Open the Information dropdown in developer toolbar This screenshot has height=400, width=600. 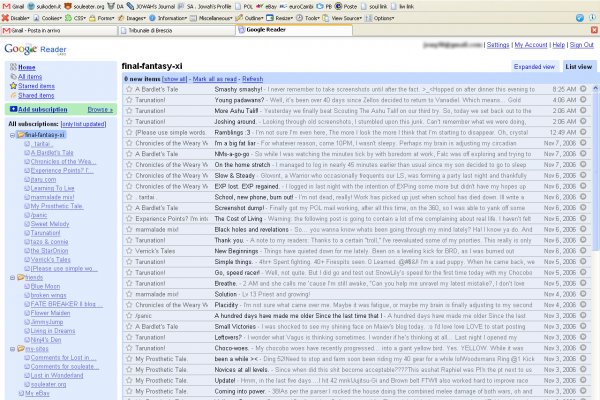click(168, 18)
